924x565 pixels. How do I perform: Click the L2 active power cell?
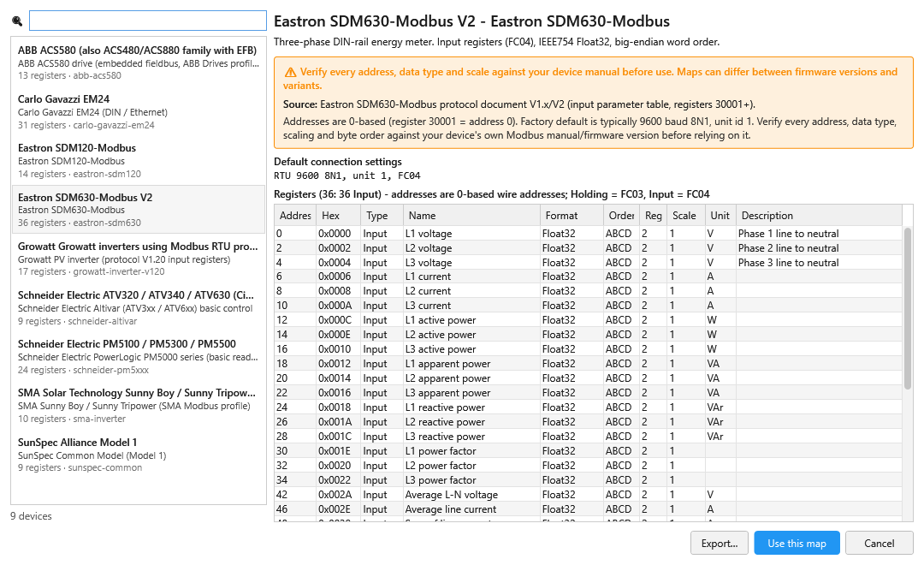pyautogui.click(x=471, y=335)
